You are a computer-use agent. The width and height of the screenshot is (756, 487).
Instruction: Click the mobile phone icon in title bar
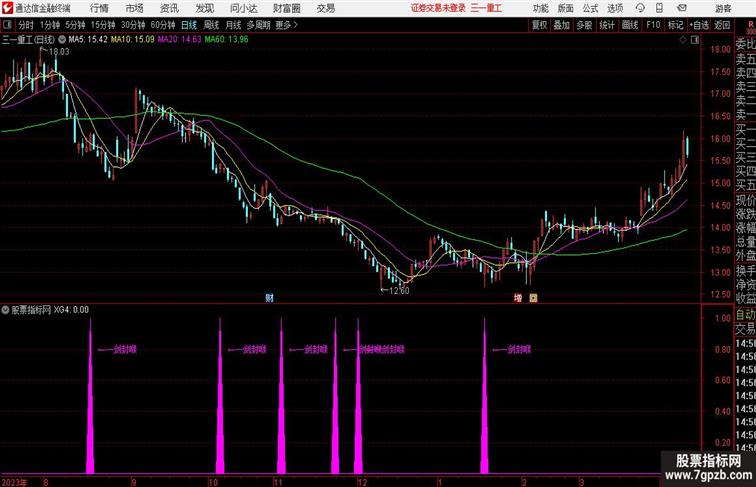[x=660, y=8]
